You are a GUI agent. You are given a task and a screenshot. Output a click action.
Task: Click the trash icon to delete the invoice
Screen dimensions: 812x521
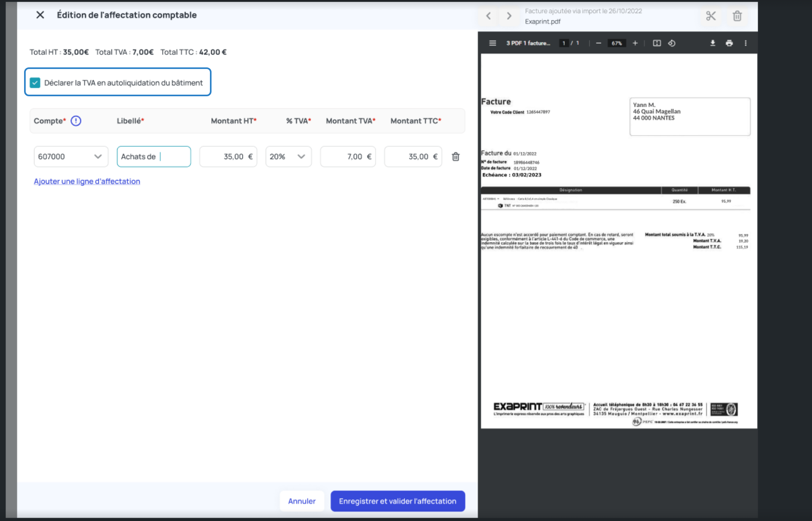(x=737, y=16)
